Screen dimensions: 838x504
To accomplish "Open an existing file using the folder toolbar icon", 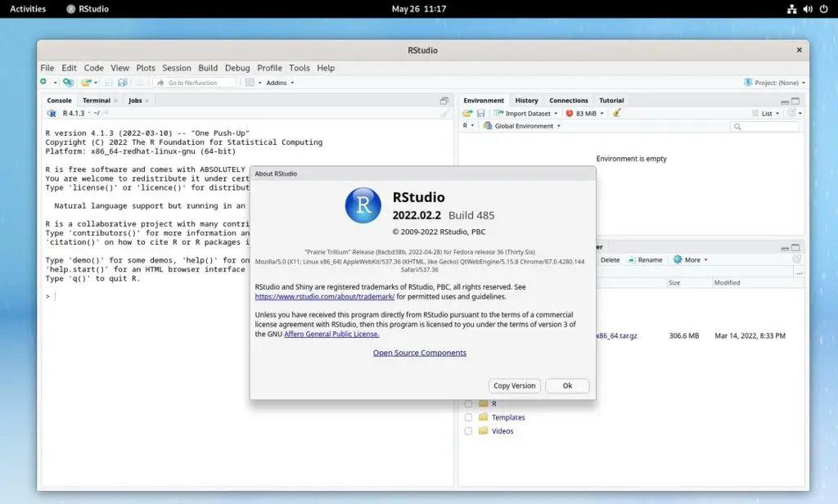I will pyautogui.click(x=87, y=82).
